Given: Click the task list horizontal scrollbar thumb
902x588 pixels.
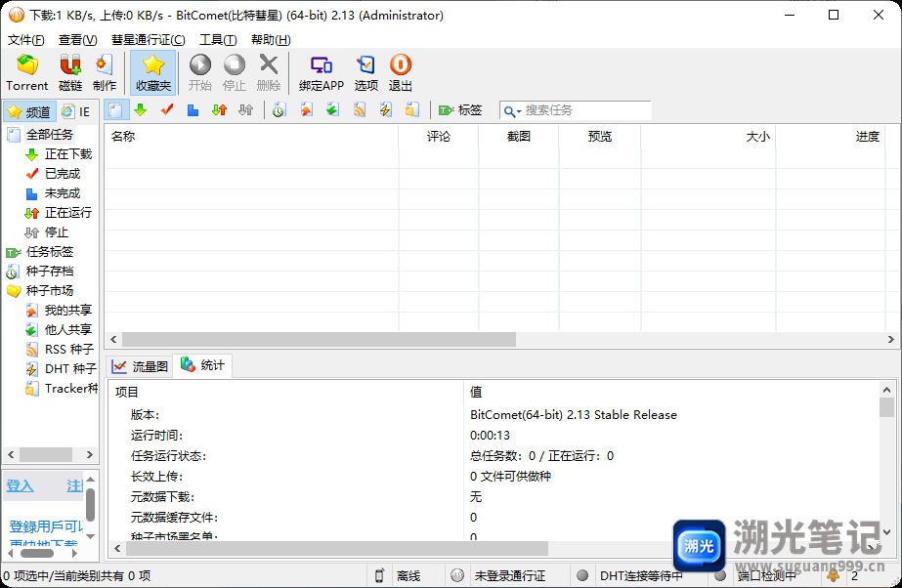Looking at the screenshot, I should point(319,340).
